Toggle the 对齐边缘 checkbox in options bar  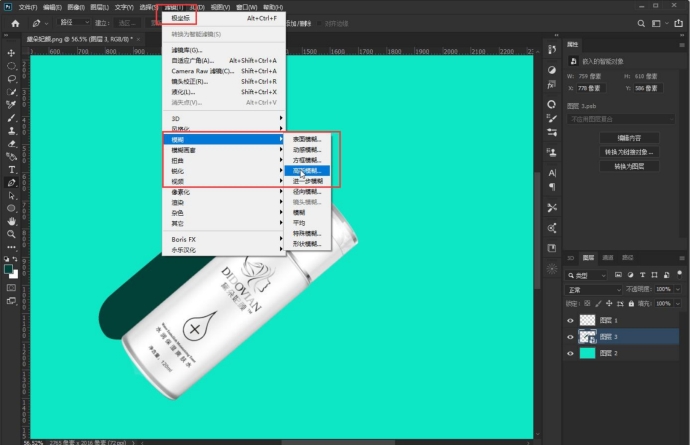point(320,24)
